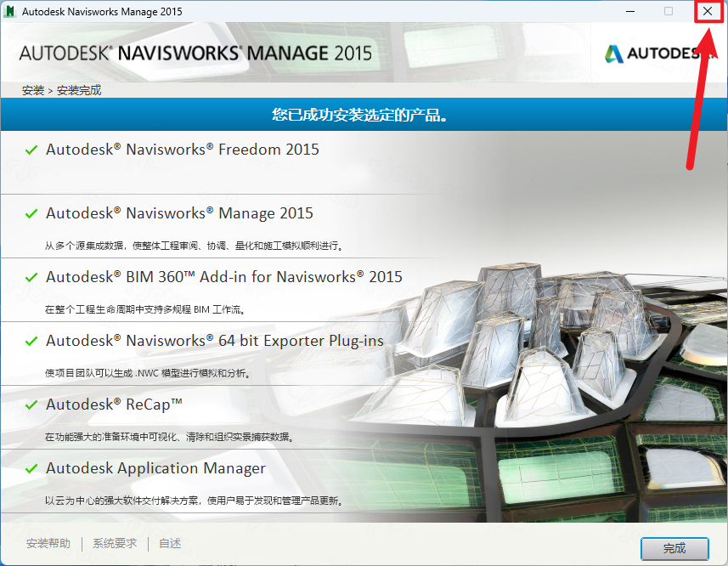Screen dimensions: 728x566
Task: Minimize the Navisworks installer window
Action: tap(630, 11)
